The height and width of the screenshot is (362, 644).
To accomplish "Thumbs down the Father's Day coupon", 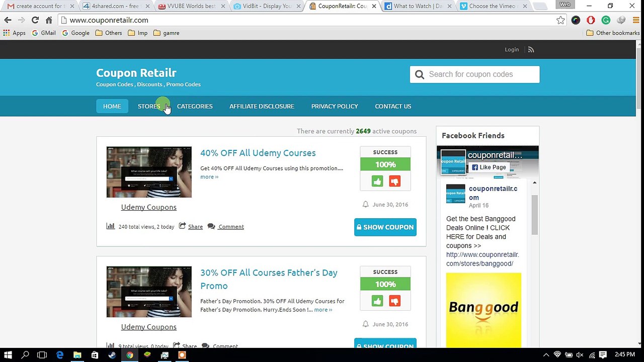I will pyautogui.click(x=394, y=301).
